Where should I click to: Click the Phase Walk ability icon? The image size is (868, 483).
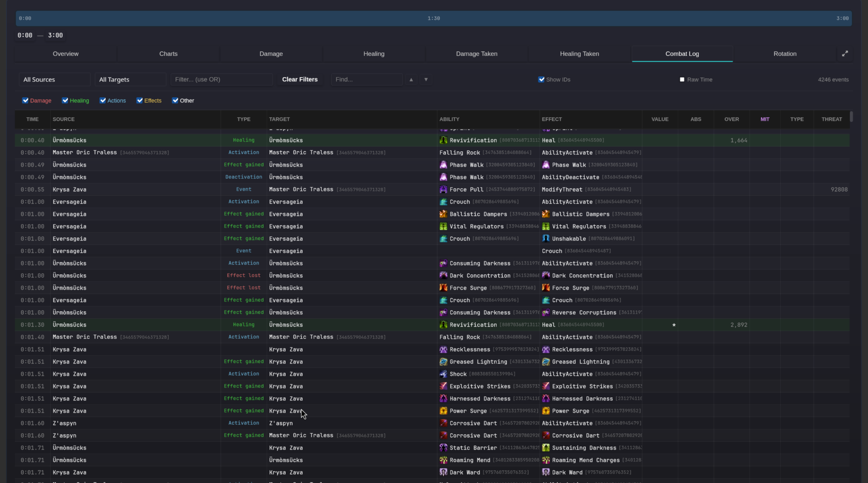[443, 165]
